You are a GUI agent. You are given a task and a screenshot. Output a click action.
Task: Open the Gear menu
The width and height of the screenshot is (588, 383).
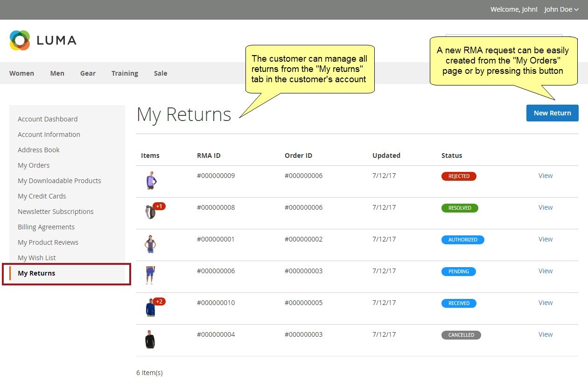tap(88, 73)
